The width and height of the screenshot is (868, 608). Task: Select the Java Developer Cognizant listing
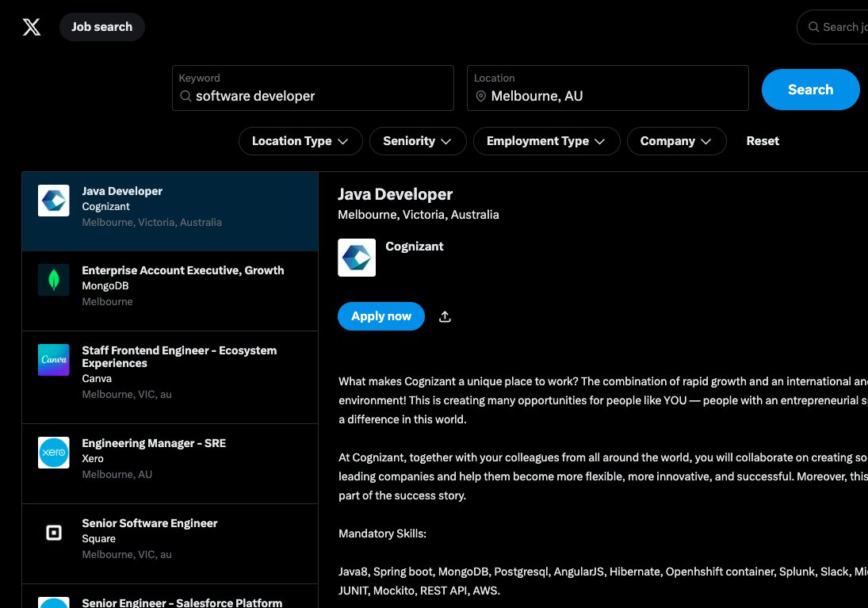coord(170,212)
